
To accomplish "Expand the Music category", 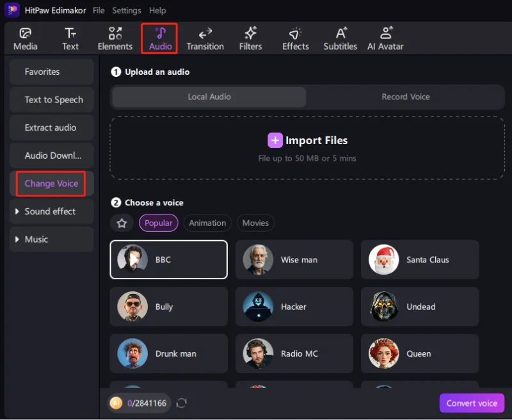I will pyautogui.click(x=51, y=239).
